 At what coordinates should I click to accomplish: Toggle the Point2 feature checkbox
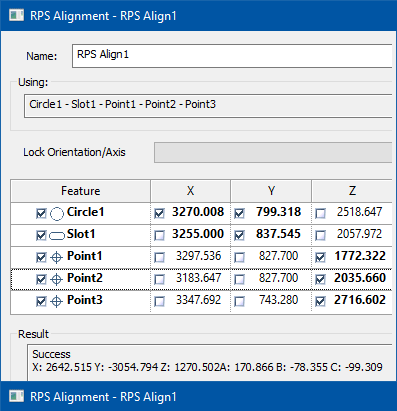41,279
